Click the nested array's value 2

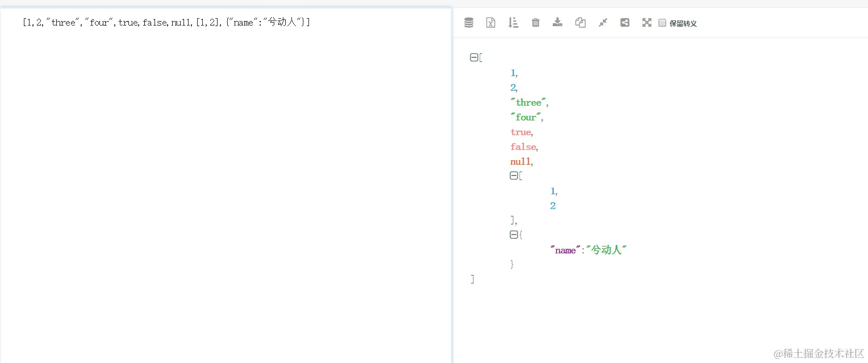point(553,206)
